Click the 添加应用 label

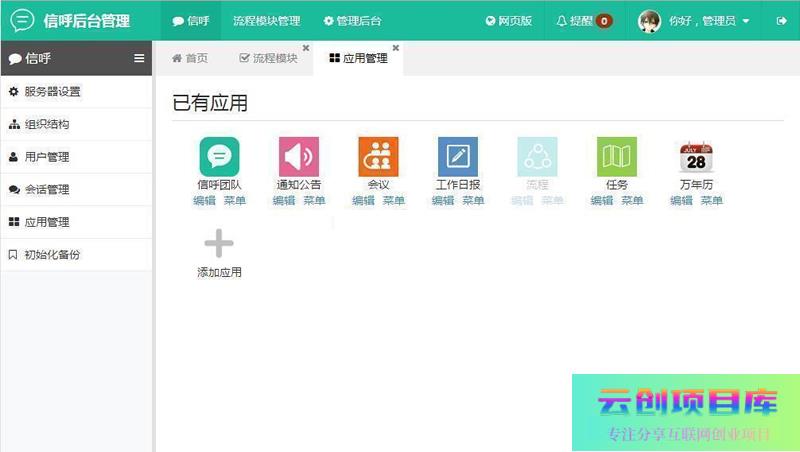click(219, 272)
